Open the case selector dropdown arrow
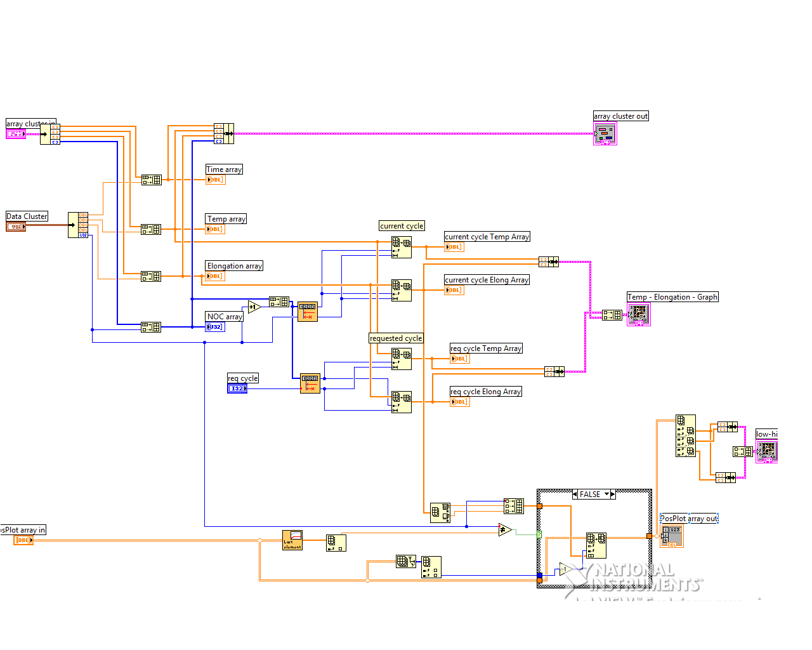 tap(606, 494)
